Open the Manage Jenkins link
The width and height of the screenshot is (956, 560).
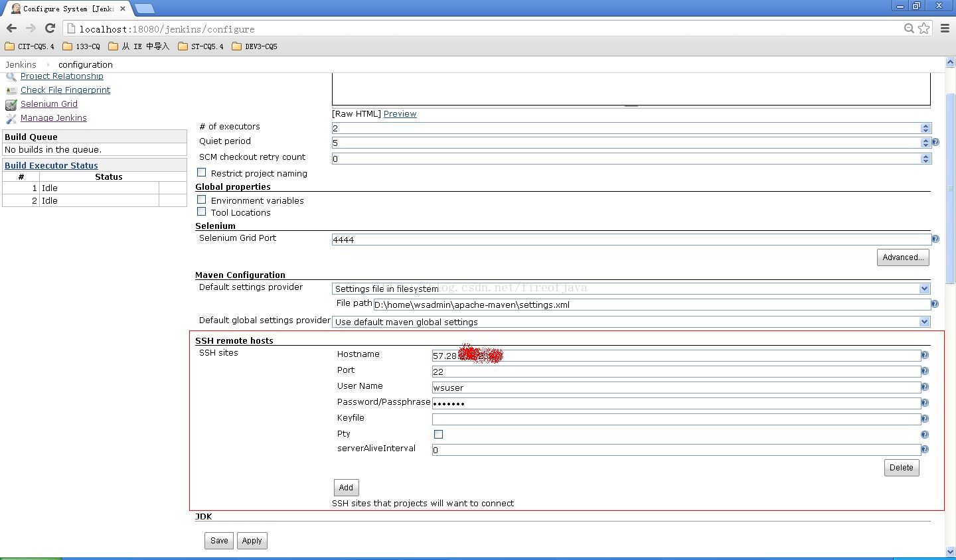54,117
